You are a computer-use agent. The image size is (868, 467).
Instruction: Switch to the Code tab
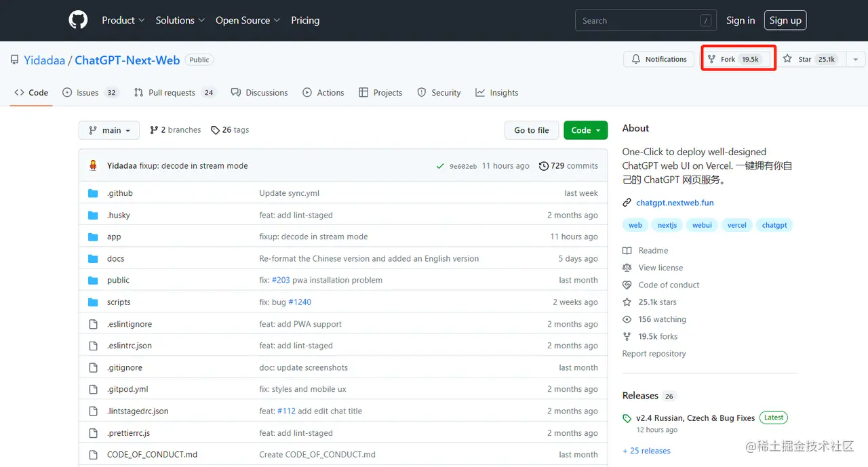(31, 92)
